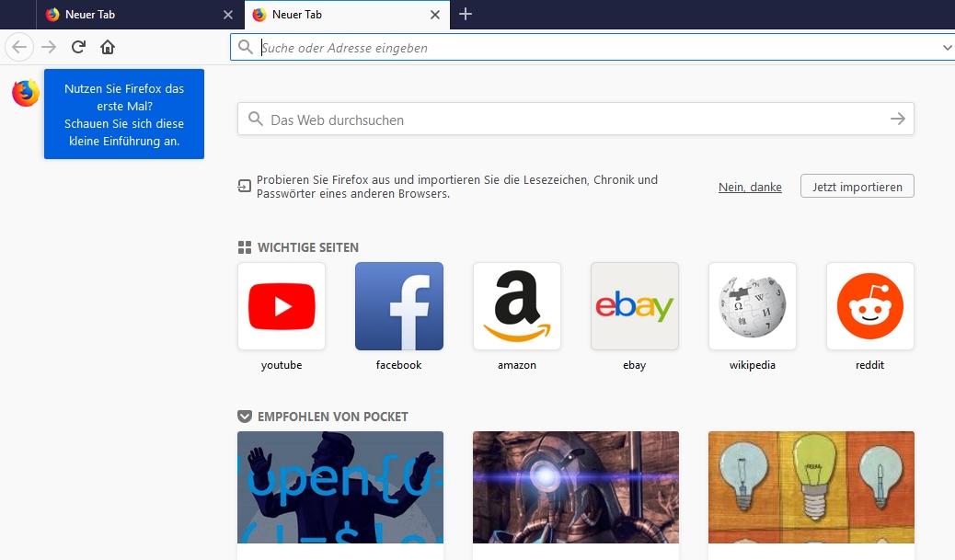Viewport: 955px width, 560px height.
Task: Click the Pocket shield icon
Action: pos(244,417)
